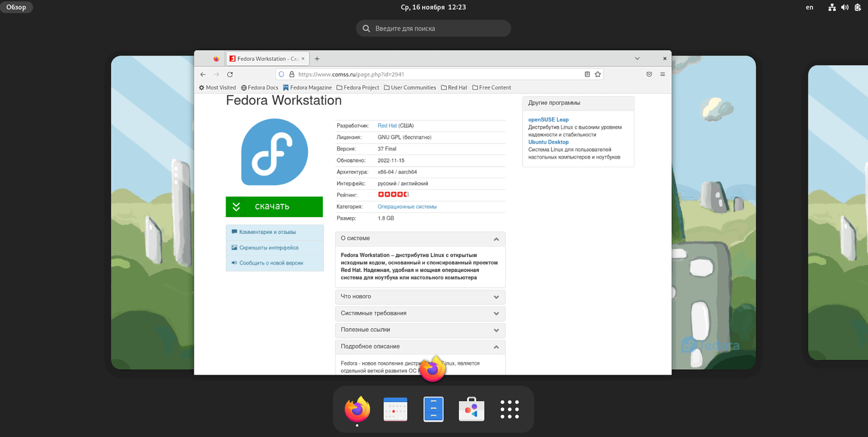Toggle reader view in the address bar
Image resolution: width=868 pixels, height=437 pixels.
pyautogui.click(x=587, y=75)
